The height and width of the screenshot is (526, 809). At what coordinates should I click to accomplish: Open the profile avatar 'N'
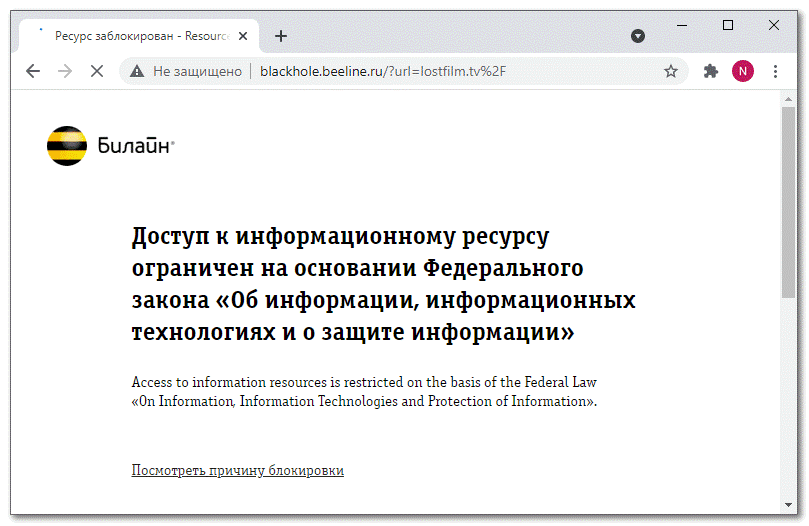click(x=743, y=71)
